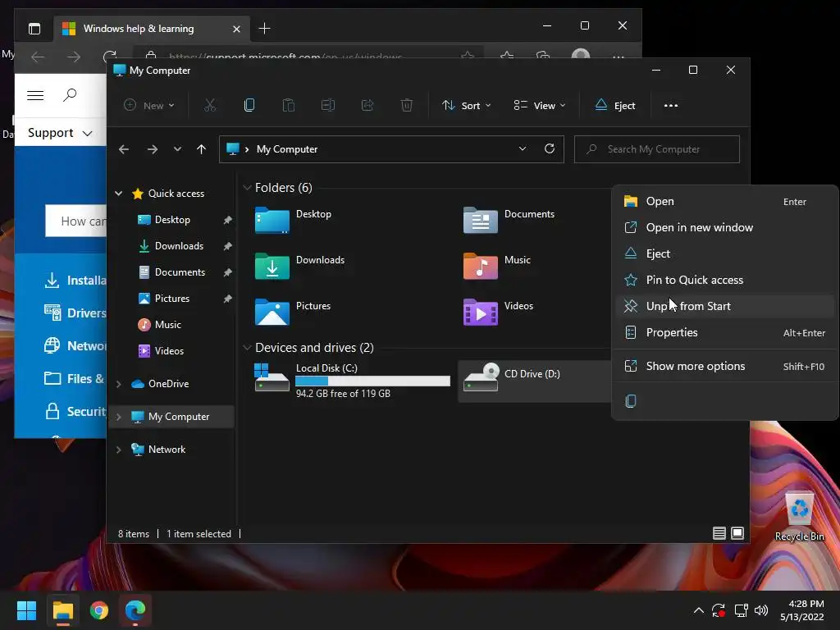Screen dimensions: 840x630
Task: Switch to details view in status bar
Action: point(719,533)
